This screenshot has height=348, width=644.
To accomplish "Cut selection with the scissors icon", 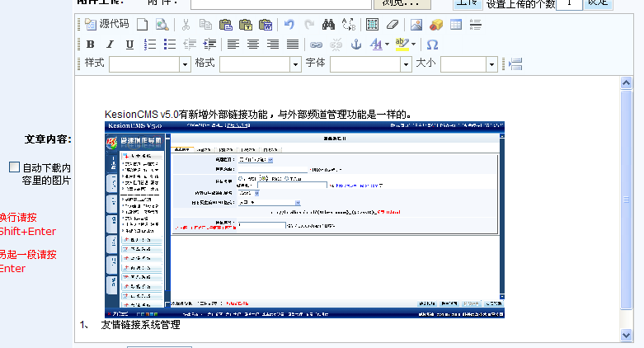I will 186,25.
